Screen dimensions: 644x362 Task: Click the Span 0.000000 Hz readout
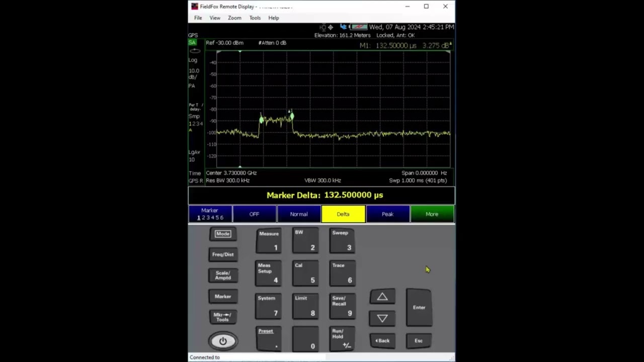(x=424, y=173)
